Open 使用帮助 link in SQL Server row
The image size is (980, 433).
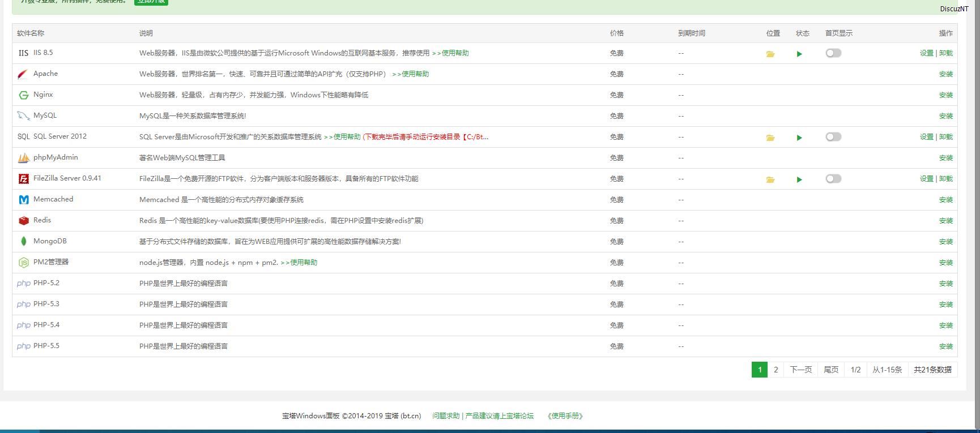point(342,137)
